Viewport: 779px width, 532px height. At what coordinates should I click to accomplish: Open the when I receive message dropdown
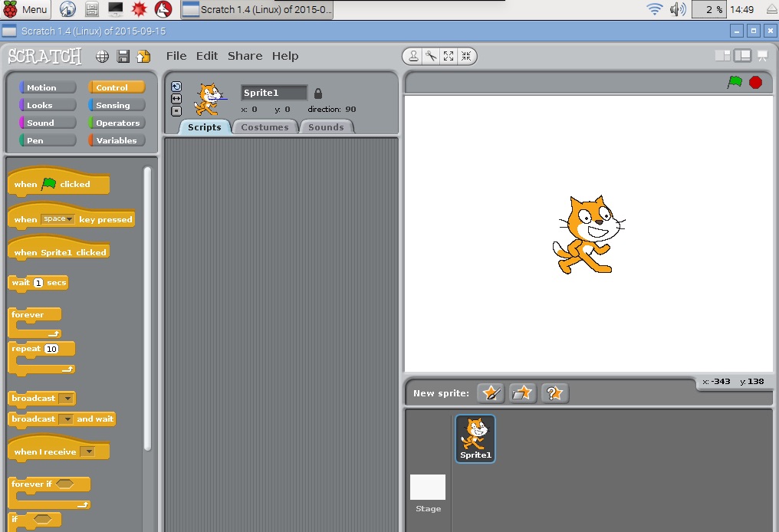tap(87, 452)
